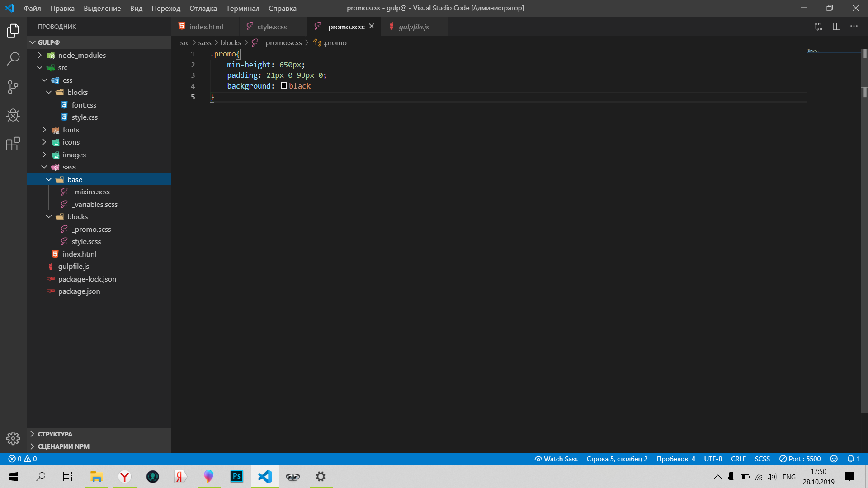
Task: Open the Файл menu
Action: click(32, 8)
